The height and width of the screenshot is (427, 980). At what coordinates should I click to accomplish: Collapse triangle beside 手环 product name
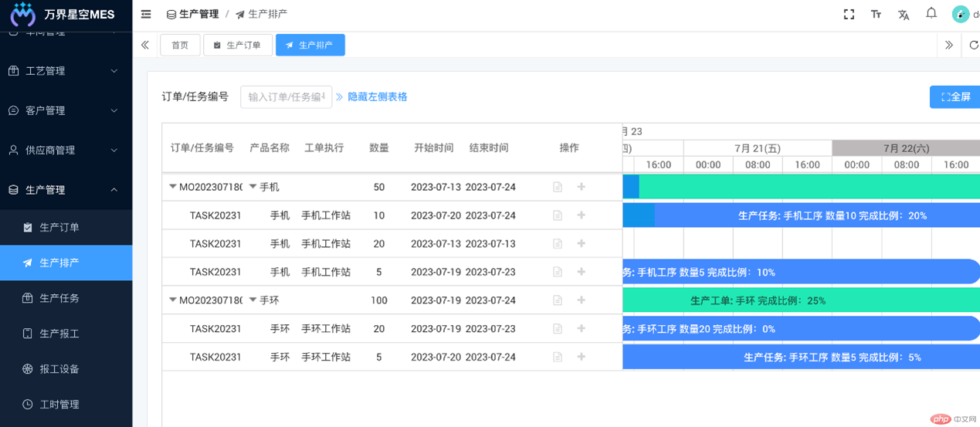(253, 300)
